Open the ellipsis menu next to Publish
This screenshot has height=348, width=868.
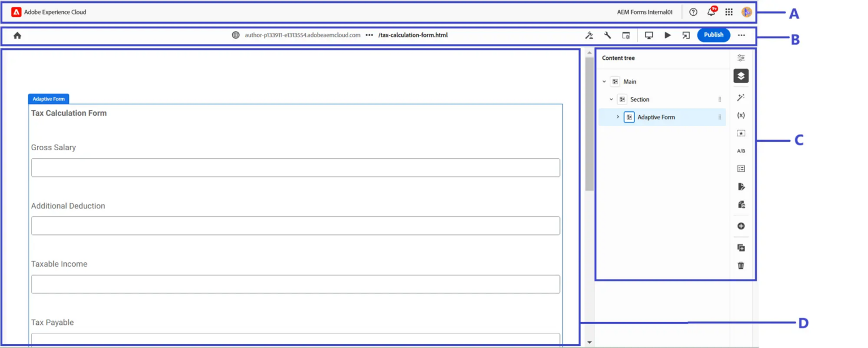click(741, 35)
